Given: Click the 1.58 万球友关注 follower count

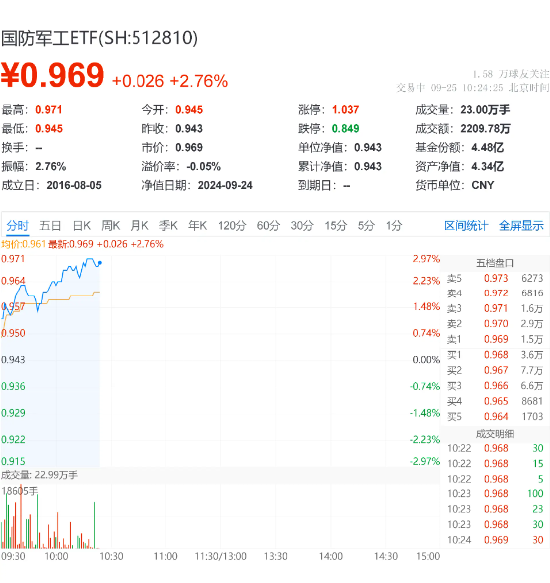Looking at the screenshot, I should pos(511,74).
